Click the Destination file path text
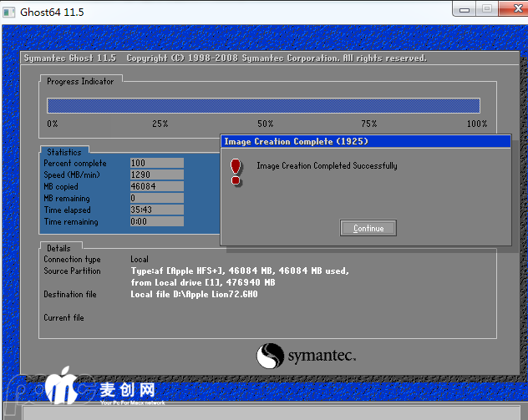 [195, 295]
